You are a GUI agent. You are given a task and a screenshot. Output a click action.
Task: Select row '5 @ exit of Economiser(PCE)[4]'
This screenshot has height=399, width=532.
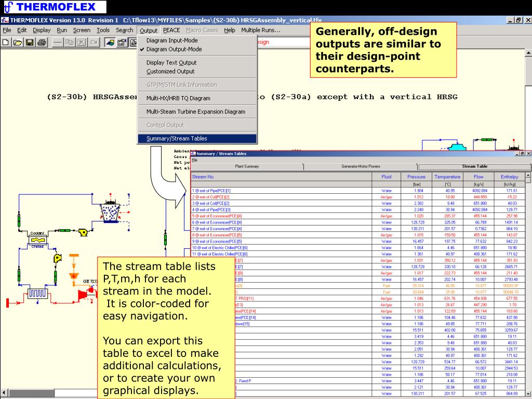point(358,216)
